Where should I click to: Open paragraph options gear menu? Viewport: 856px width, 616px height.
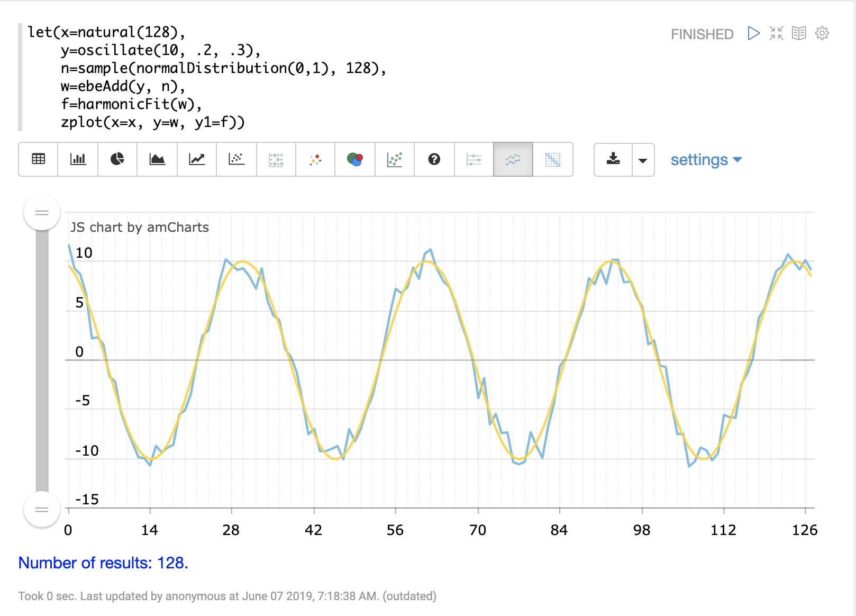point(822,33)
